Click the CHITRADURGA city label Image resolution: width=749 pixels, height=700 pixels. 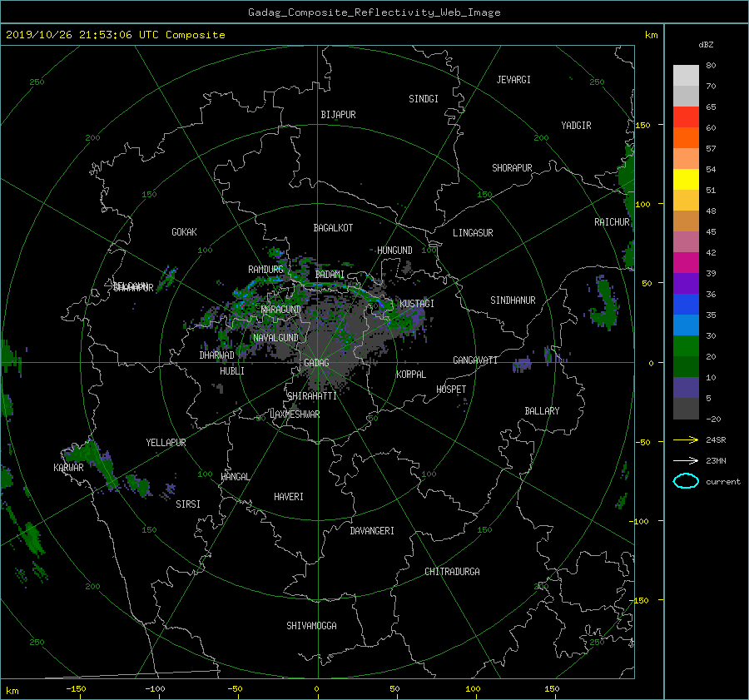click(452, 572)
